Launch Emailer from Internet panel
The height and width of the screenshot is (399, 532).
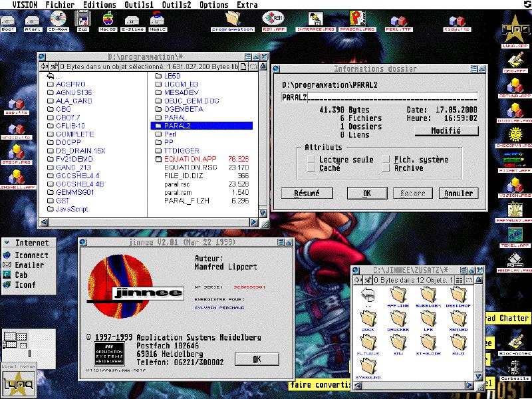(23, 265)
